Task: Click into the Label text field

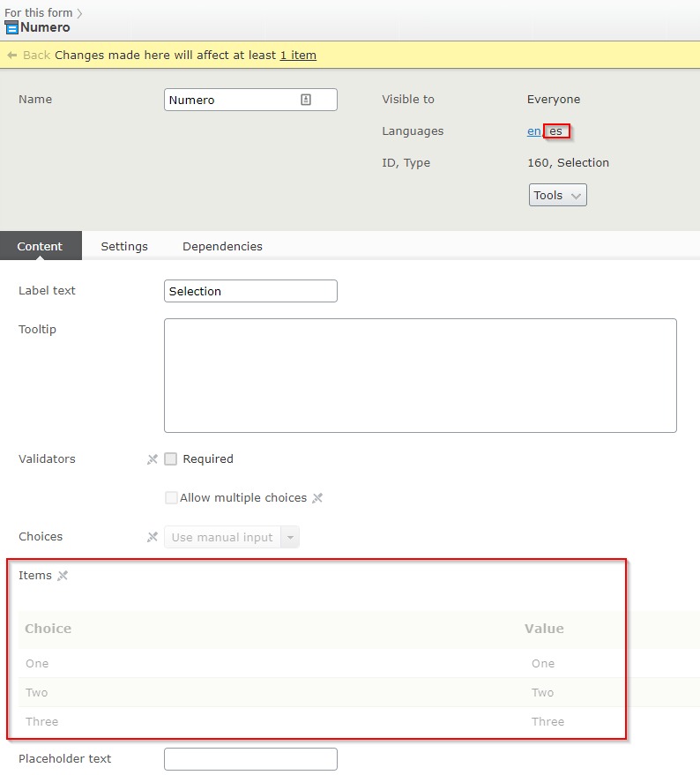Action: click(x=250, y=291)
